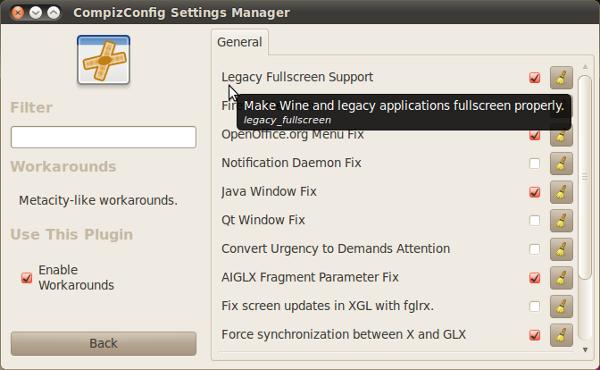Click the Workarounds plugin bandage icon
Viewport: 600px width, 370px height.
103,60
